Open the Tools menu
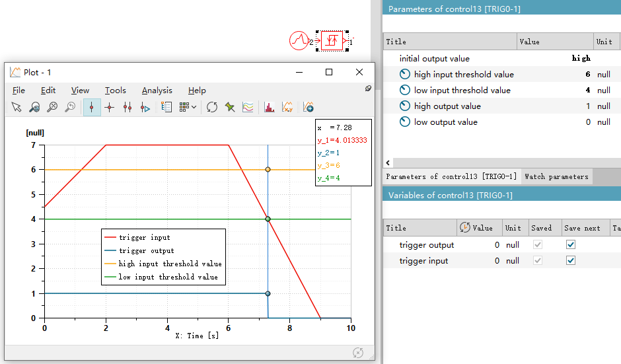 [x=115, y=91]
